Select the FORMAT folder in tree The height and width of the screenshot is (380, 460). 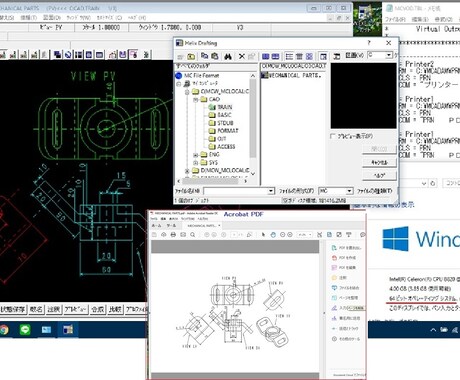228,131
